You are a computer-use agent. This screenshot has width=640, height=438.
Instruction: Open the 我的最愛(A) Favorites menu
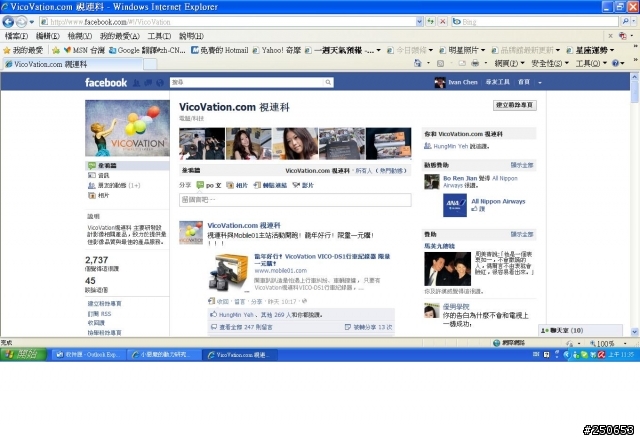click(x=120, y=36)
